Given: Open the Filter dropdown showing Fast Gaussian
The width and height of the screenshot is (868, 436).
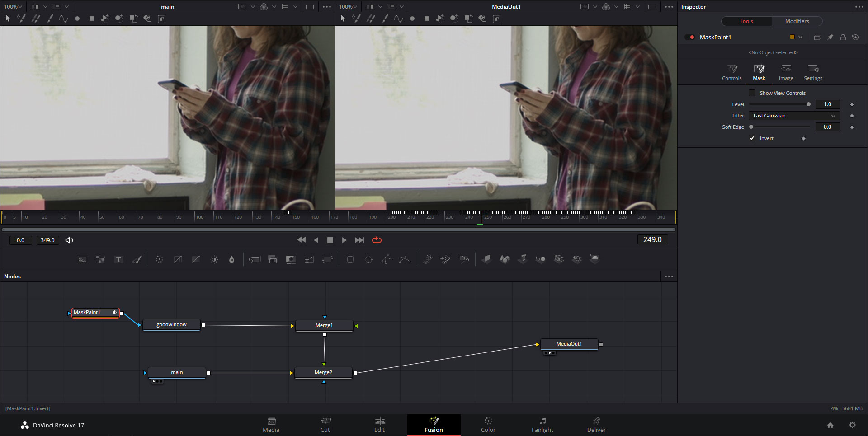Looking at the screenshot, I should pos(794,116).
